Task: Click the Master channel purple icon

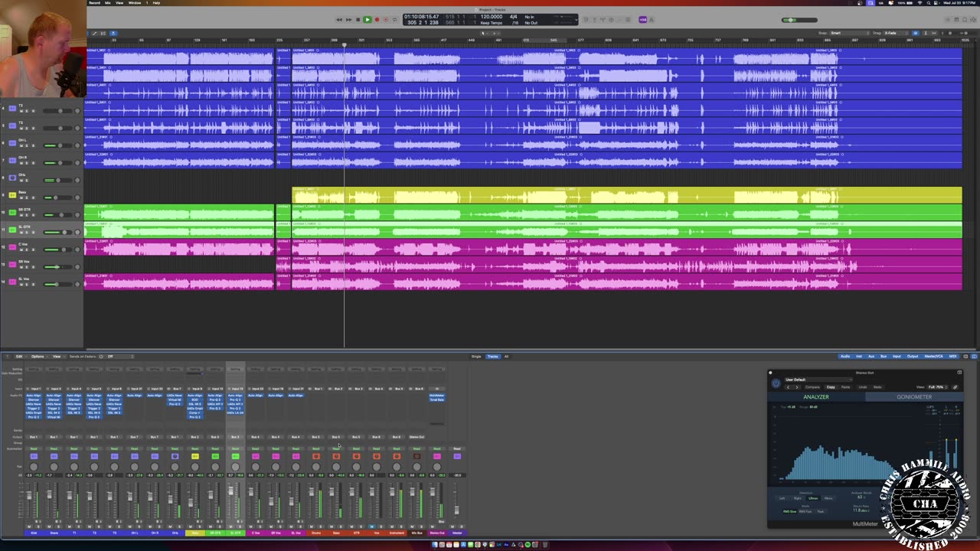Action: tap(457, 456)
